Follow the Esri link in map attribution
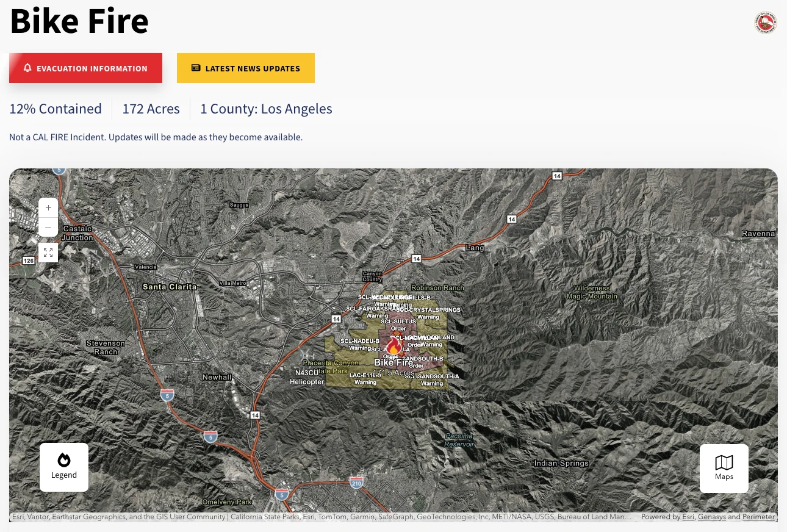 click(688, 517)
